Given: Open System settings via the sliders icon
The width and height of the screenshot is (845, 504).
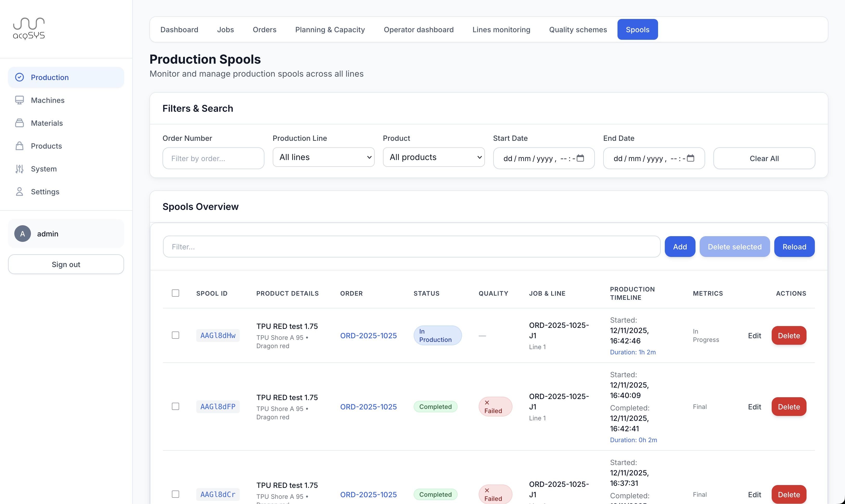Looking at the screenshot, I should click(19, 169).
